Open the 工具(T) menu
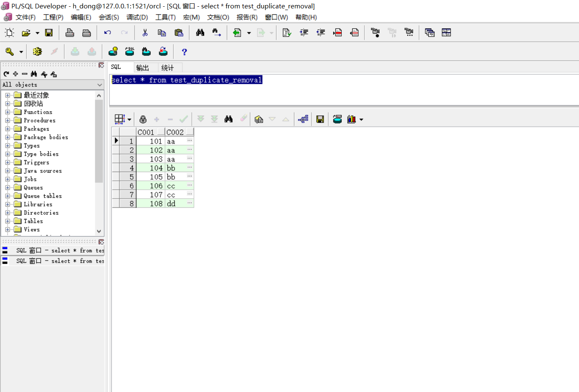Image resolution: width=579 pixels, height=392 pixels. (x=165, y=17)
